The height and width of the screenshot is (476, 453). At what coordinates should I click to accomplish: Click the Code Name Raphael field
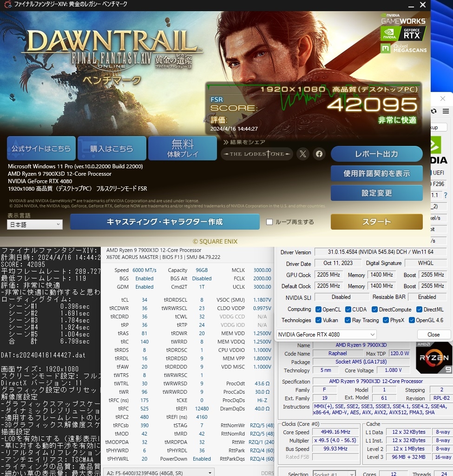337,353
